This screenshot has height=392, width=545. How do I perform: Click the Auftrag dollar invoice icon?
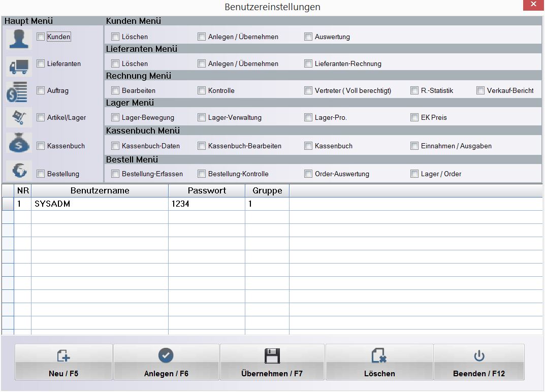(19, 92)
